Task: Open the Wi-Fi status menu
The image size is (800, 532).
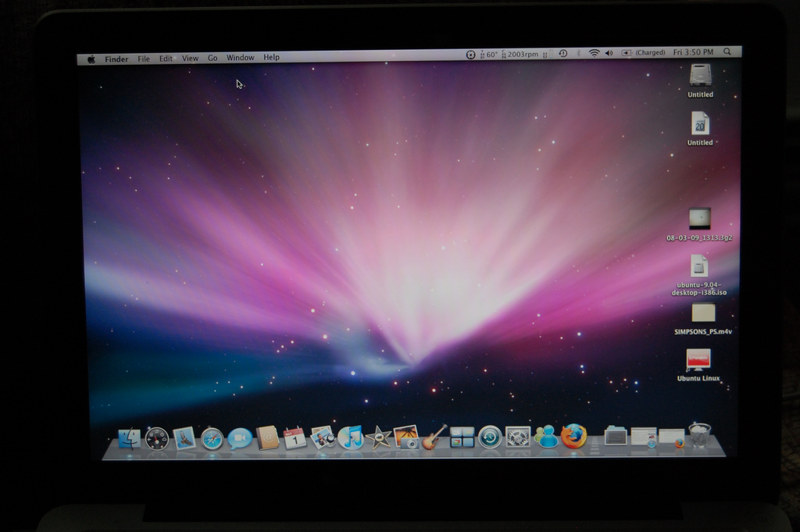Action: pos(594,53)
